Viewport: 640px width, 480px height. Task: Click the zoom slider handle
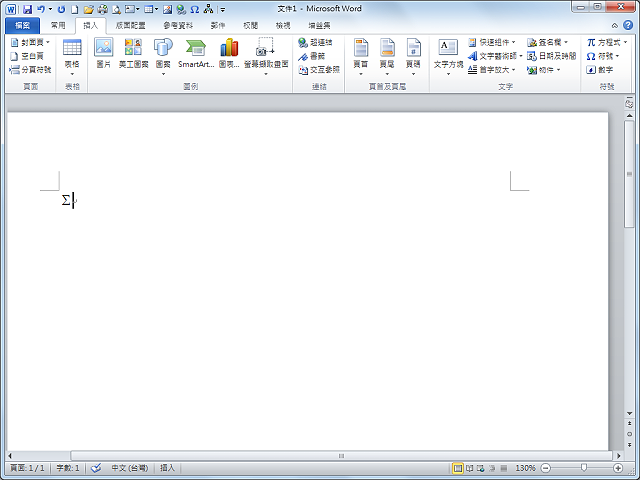[x=584, y=468]
